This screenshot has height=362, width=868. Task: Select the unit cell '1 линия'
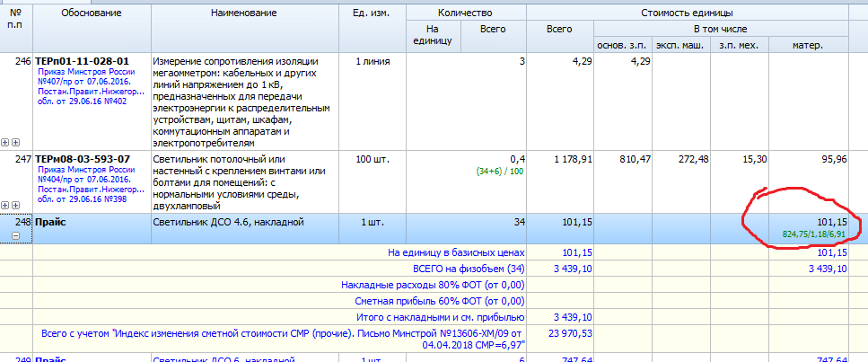[372, 102]
